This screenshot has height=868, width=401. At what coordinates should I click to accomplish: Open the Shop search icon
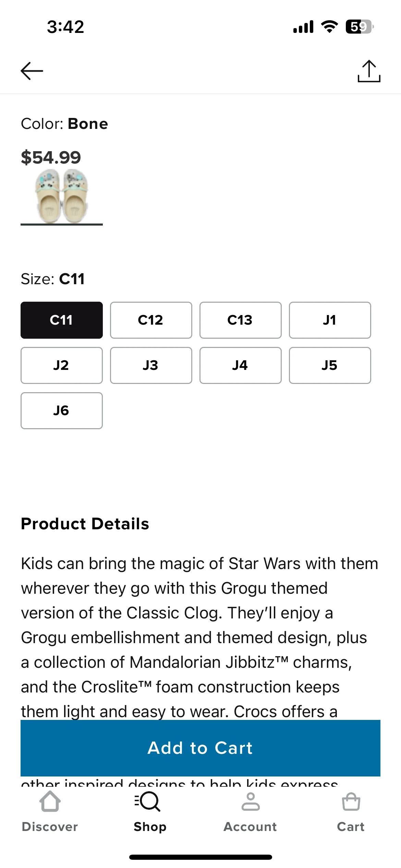coord(148,801)
